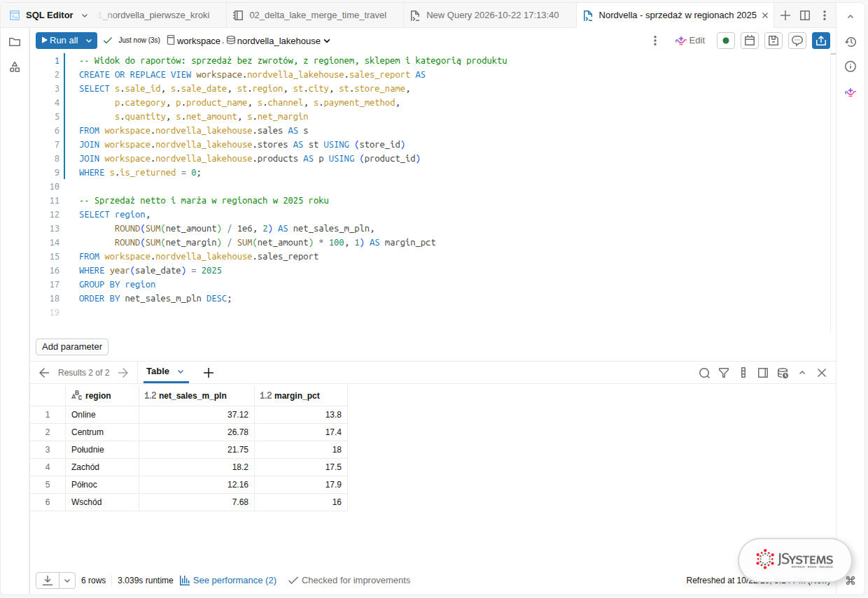The width and height of the screenshot is (868, 598).
Task: Click the Zachód region cell
Action: [x=102, y=467]
